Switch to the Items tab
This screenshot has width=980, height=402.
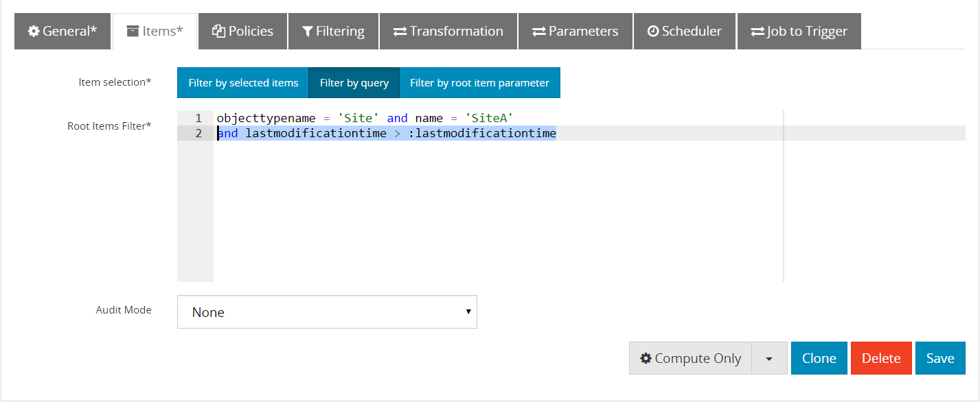click(x=155, y=32)
